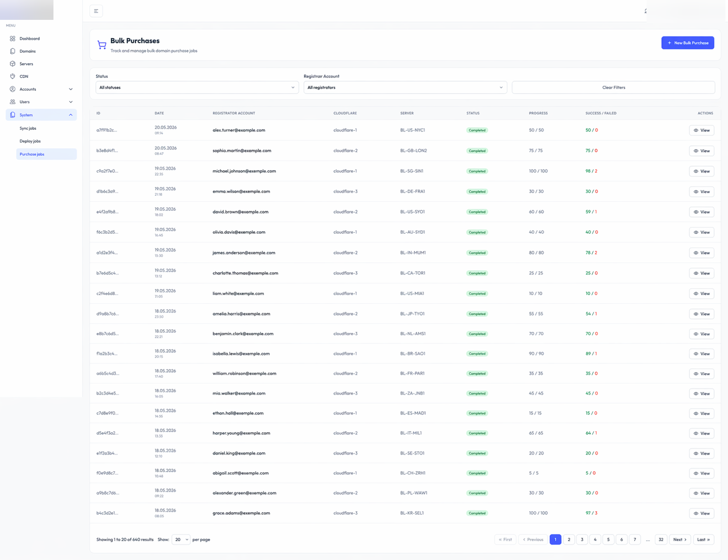View the ethan.hall purchase job
This screenshot has width=728, height=560.
(x=702, y=413)
